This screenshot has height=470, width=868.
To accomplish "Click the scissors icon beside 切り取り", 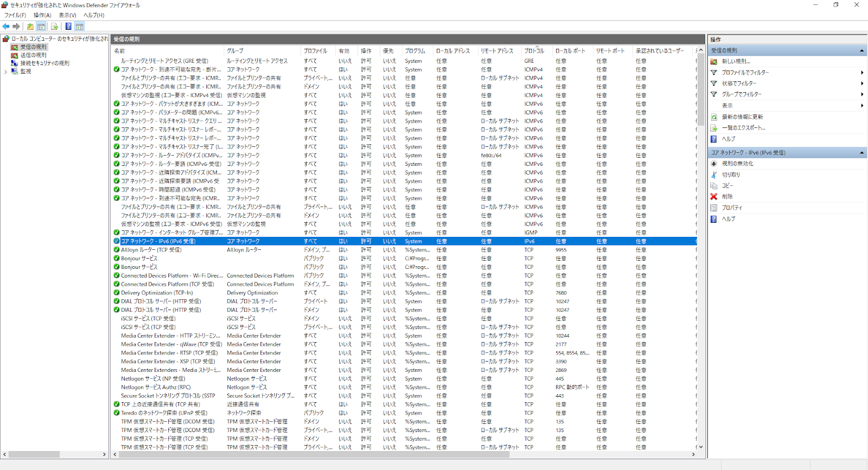I will tap(714, 175).
